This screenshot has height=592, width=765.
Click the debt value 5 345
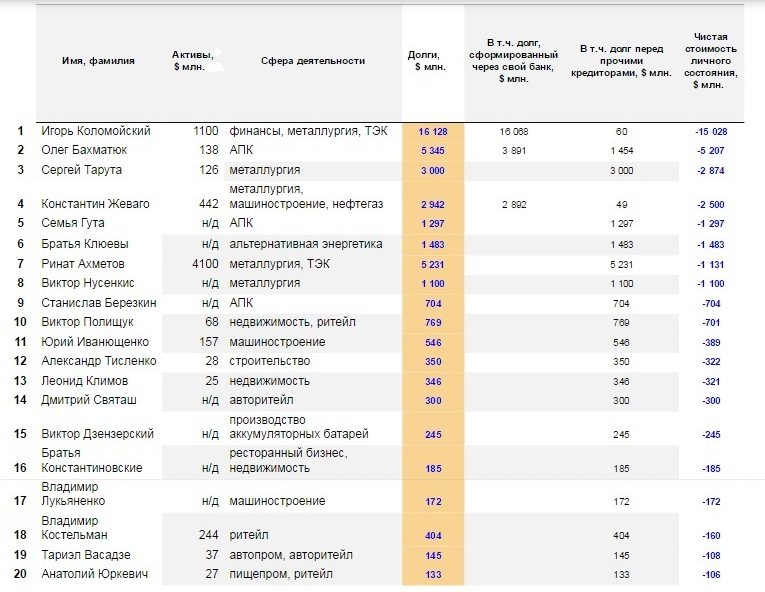(x=432, y=150)
